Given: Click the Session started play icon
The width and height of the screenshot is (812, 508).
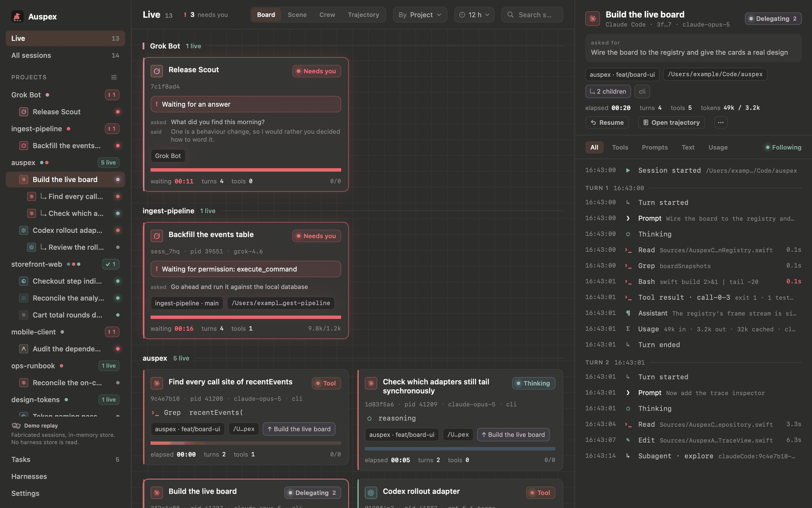Looking at the screenshot, I should point(627,170).
